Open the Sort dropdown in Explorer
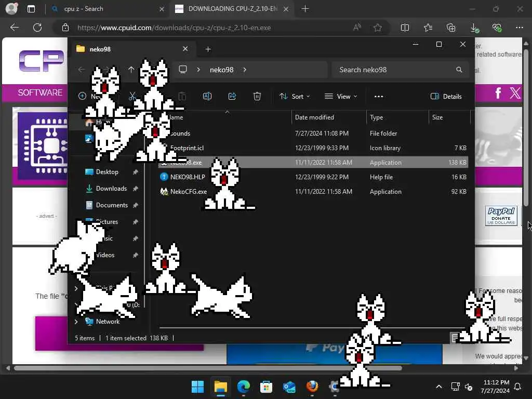This screenshot has height=399, width=532. click(295, 96)
